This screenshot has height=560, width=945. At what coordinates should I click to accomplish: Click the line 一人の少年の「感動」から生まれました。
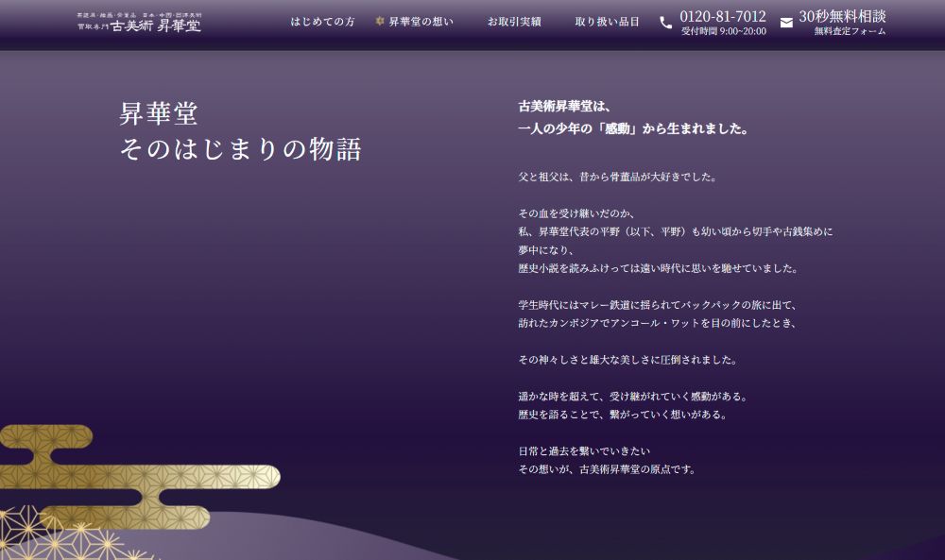pyautogui.click(x=633, y=128)
